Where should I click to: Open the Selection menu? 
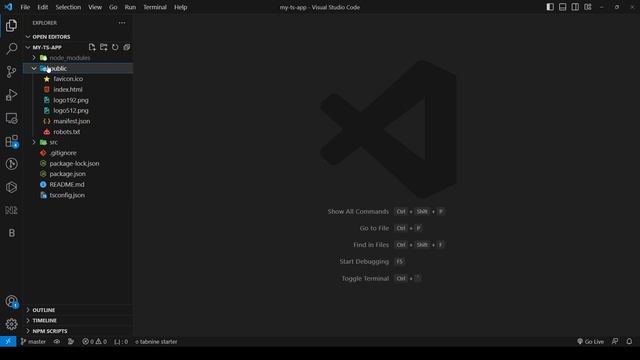pyautogui.click(x=68, y=7)
